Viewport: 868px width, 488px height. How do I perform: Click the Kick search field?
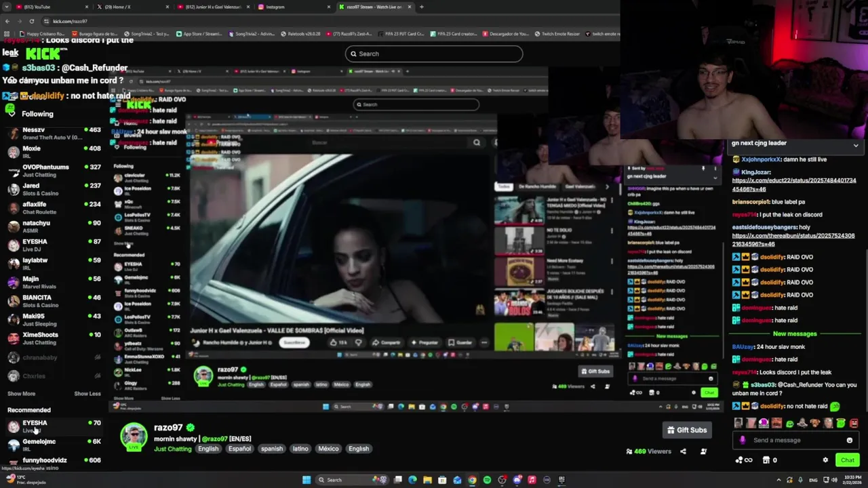coord(434,54)
